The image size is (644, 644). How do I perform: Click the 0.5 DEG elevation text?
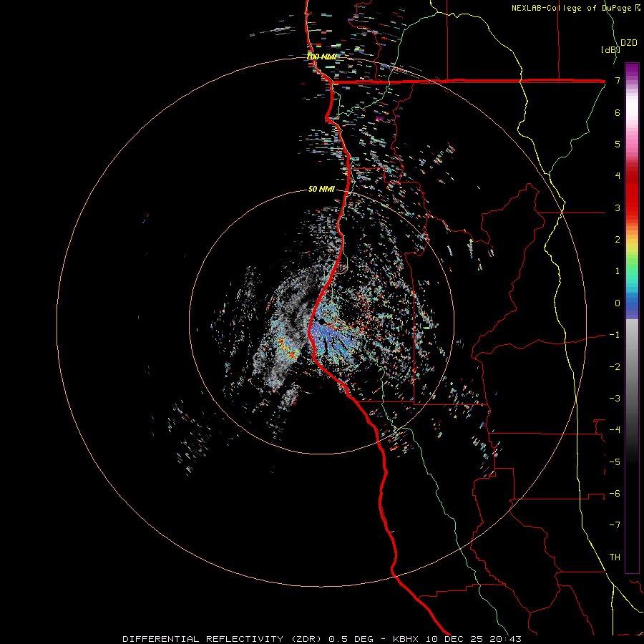(351, 639)
